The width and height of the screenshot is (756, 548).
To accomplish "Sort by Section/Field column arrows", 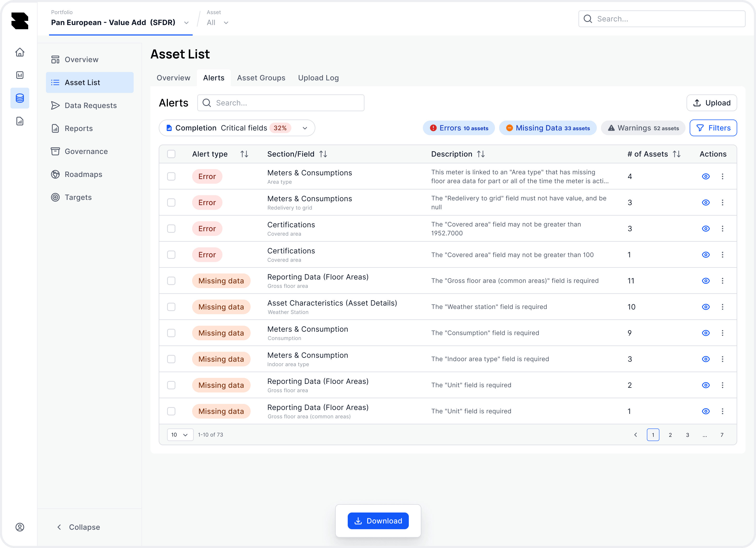I will [323, 154].
